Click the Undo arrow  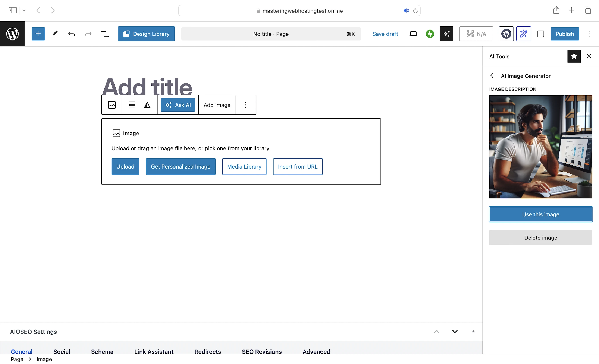pos(72,34)
